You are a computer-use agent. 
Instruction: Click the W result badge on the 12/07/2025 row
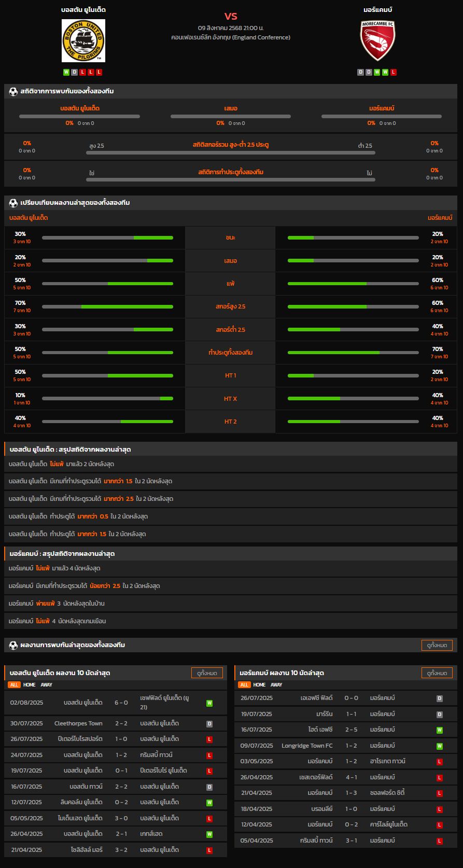pos(209,803)
